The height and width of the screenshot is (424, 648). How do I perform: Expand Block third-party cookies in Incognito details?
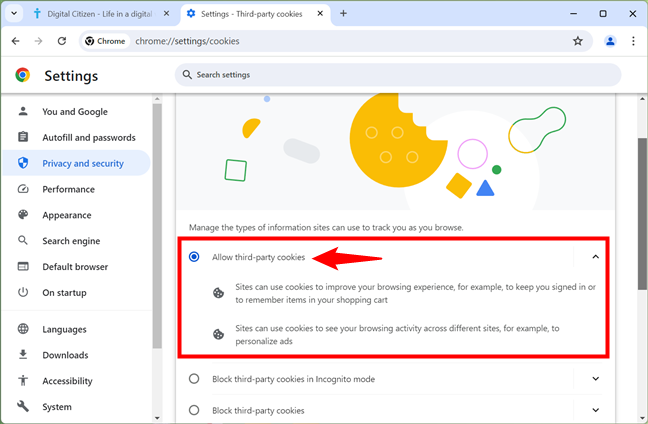[595, 379]
